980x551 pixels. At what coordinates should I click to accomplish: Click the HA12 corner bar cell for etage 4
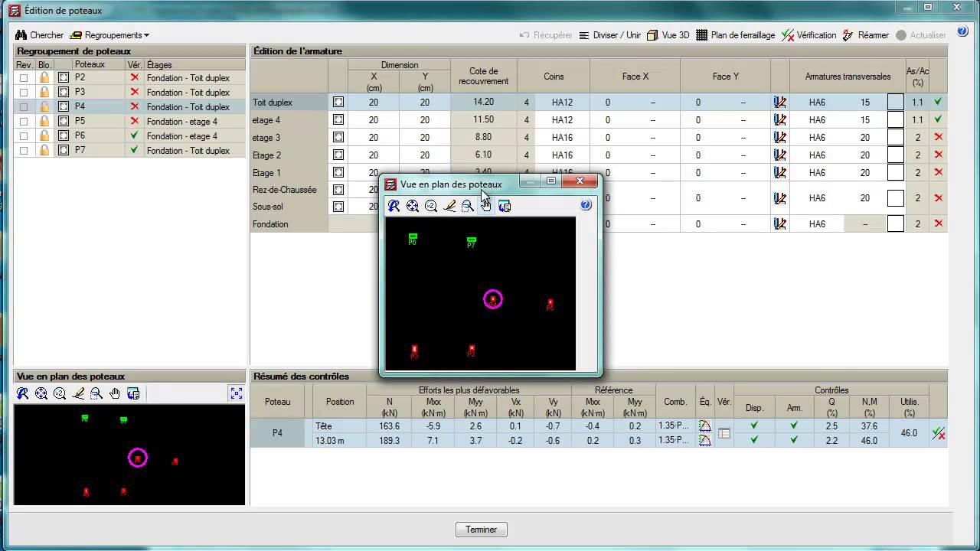(562, 120)
